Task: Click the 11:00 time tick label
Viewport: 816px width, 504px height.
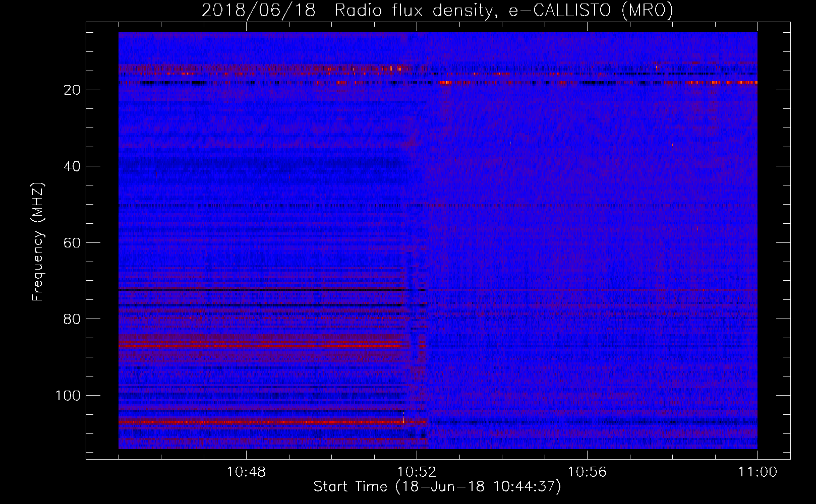Action: point(757,472)
